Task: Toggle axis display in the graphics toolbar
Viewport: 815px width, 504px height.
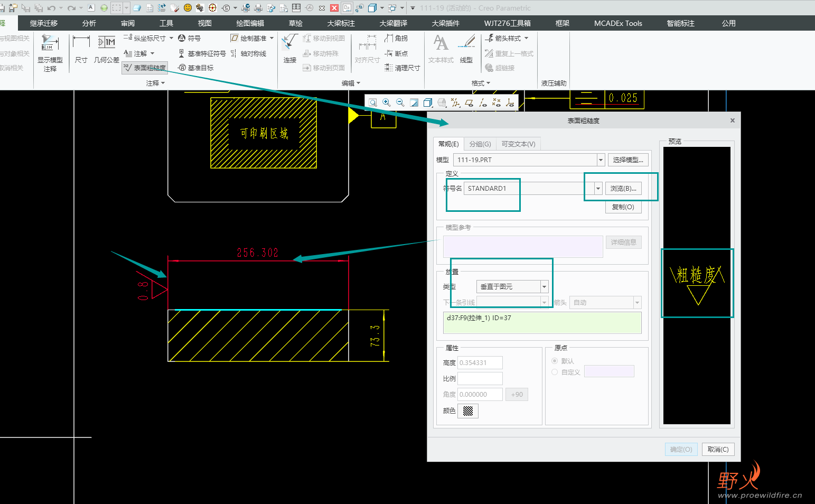Action: coord(483,102)
